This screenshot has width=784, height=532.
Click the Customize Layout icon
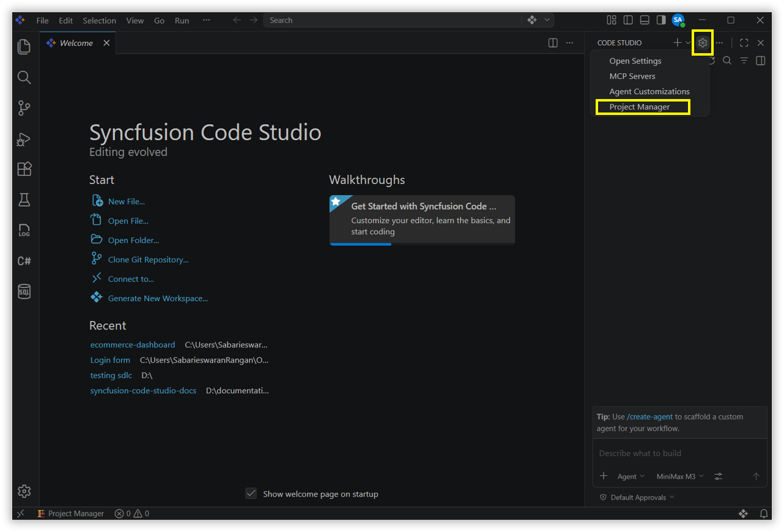(612, 20)
